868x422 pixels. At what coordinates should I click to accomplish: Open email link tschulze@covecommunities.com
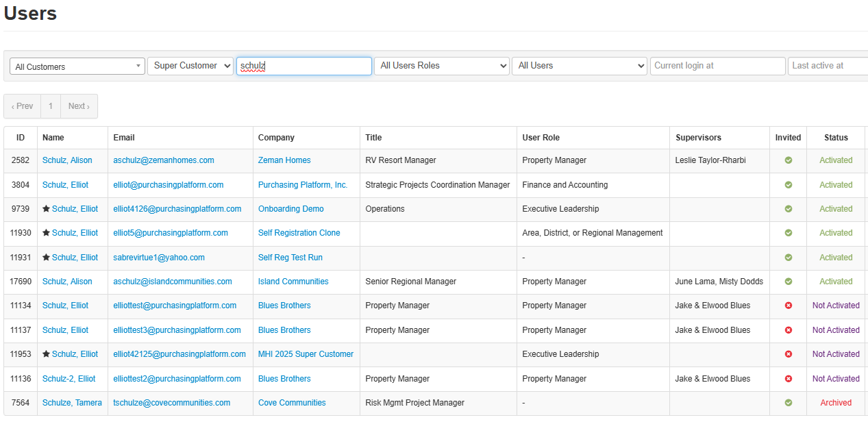171,403
